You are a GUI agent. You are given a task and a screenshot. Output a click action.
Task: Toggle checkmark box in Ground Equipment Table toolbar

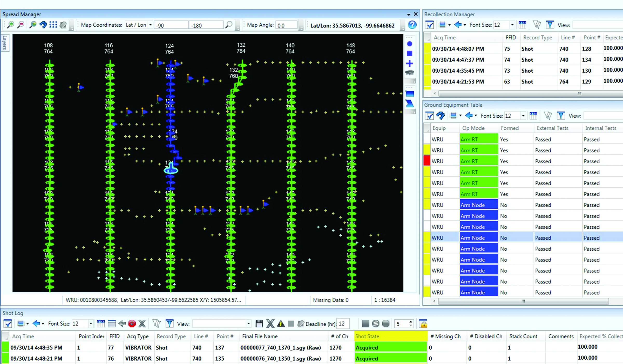[x=430, y=116]
